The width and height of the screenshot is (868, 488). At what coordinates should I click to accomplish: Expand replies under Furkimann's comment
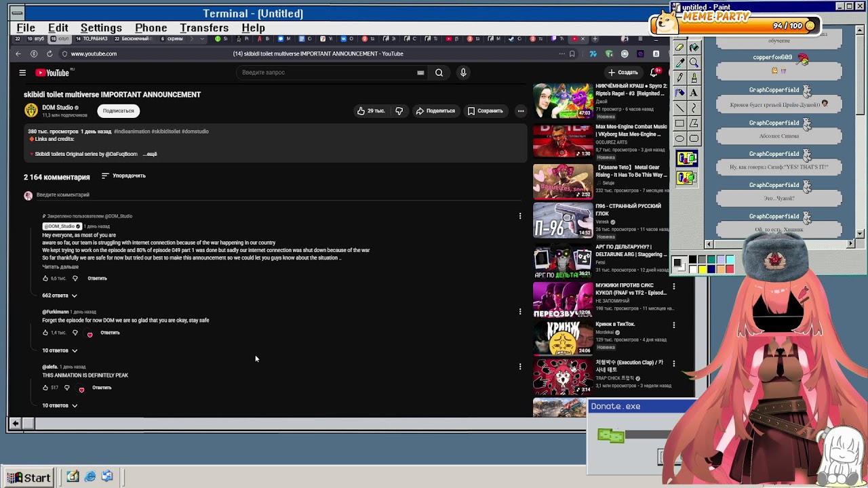tap(60, 350)
